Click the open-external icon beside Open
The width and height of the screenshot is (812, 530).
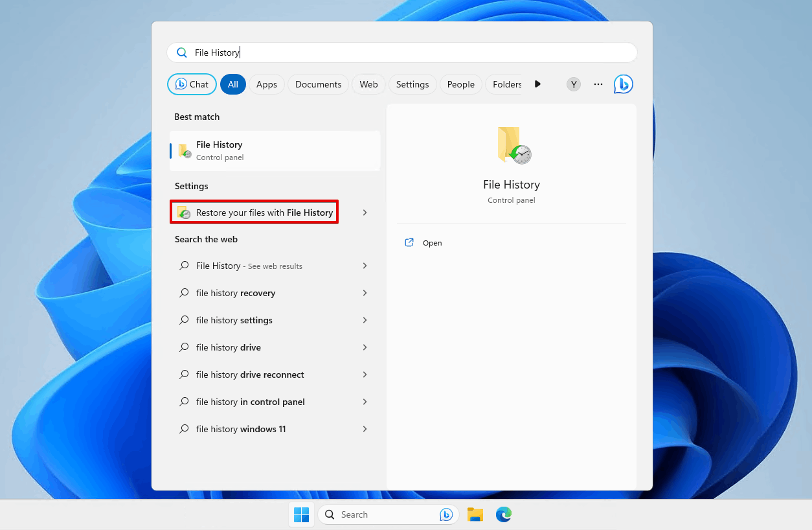(409, 242)
